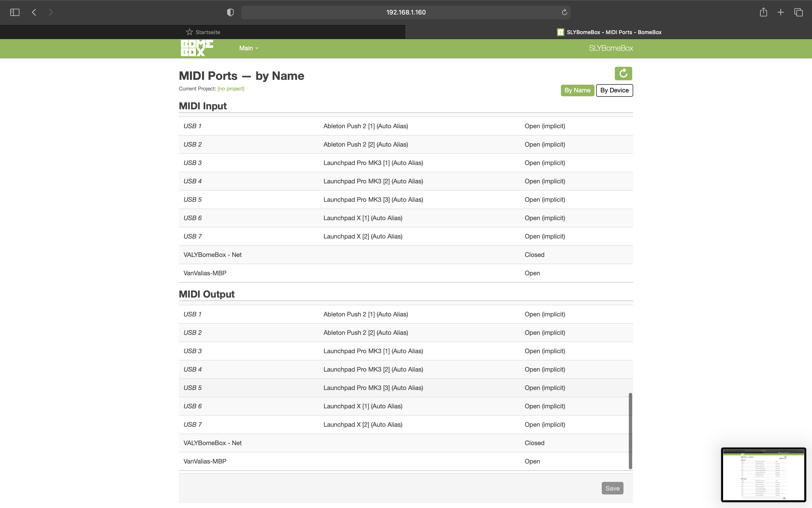Image resolution: width=812 pixels, height=508 pixels.
Task: Select USB 2 in MIDI Input
Action: coord(193,144)
